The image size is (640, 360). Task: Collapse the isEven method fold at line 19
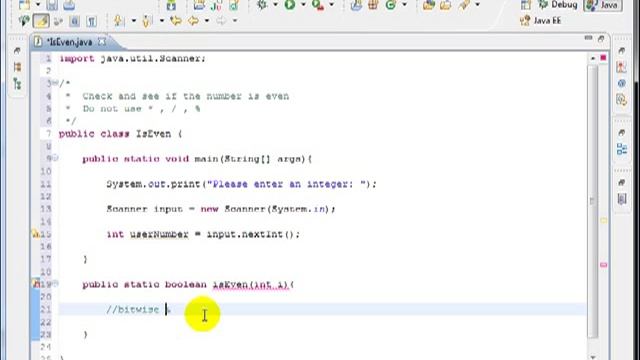coord(55,283)
